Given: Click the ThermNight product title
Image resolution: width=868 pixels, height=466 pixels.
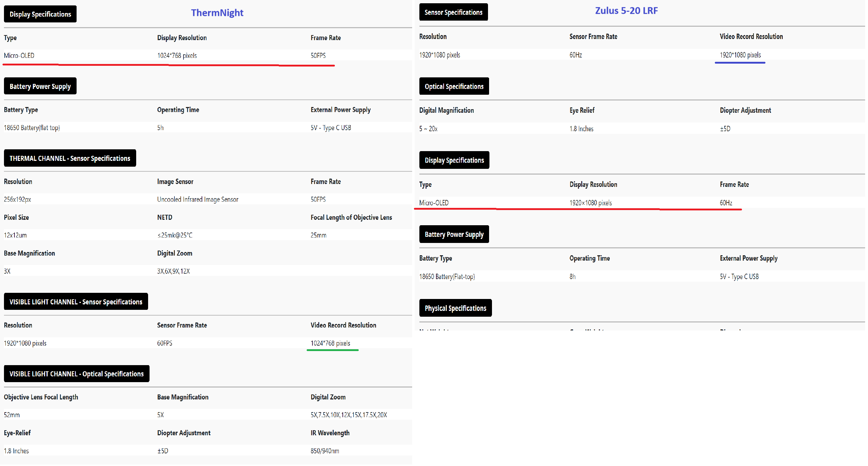Looking at the screenshot, I should (x=217, y=13).
